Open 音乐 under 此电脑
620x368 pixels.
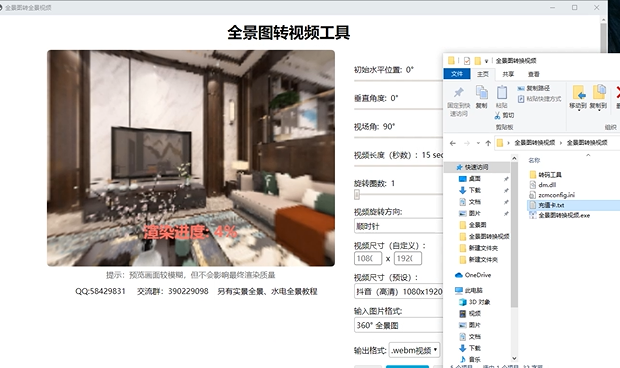click(474, 359)
